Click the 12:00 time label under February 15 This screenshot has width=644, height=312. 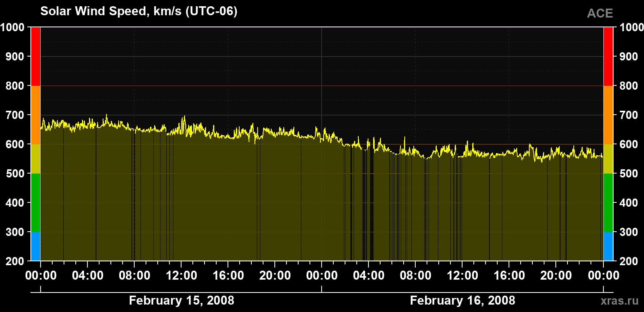[x=181, y=275]
